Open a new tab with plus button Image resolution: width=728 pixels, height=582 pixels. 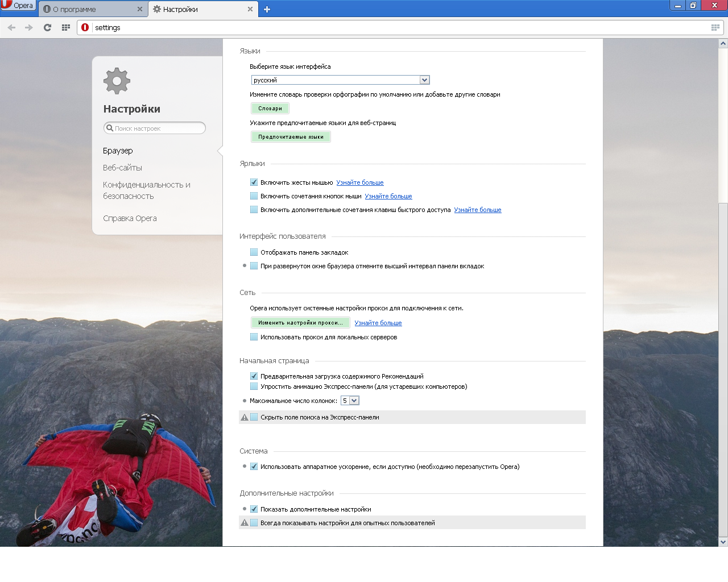click(x=267, y=9)
